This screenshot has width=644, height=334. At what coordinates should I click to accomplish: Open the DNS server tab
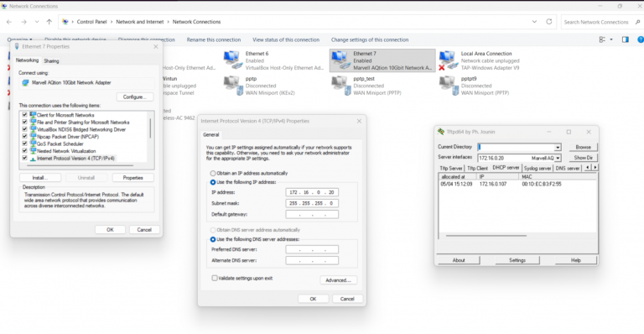(x=567, y=169)
